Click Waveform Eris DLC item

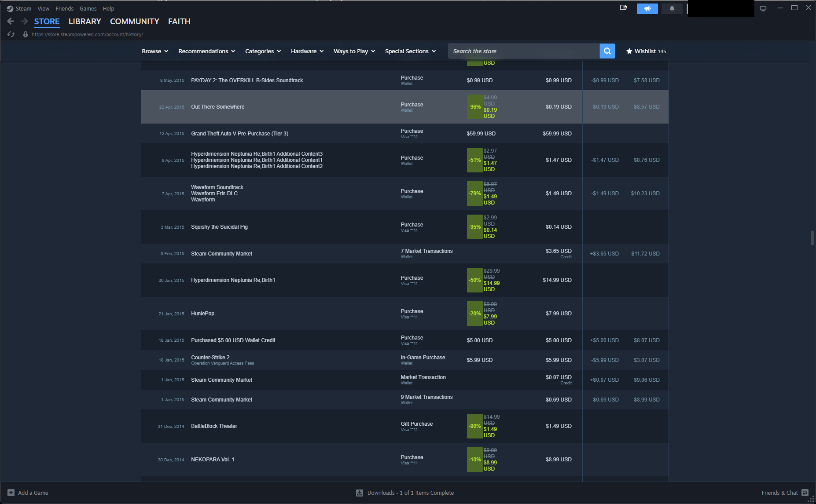point(214,194)
